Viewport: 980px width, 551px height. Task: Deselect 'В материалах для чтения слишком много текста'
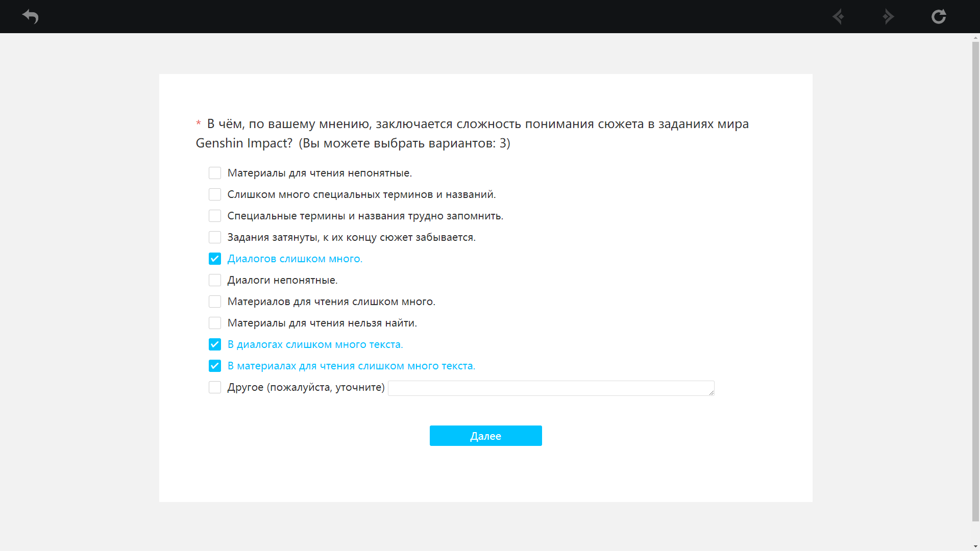[x=215, y=366]
